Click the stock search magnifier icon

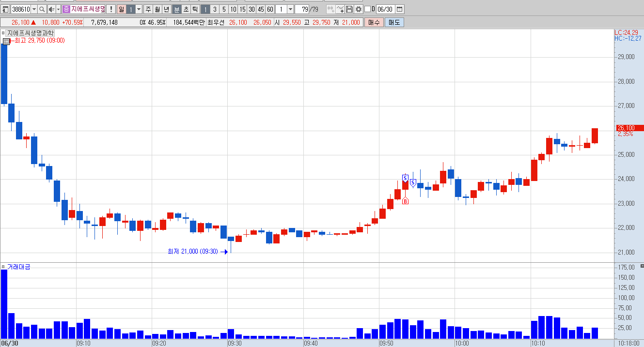click(42, 9)
